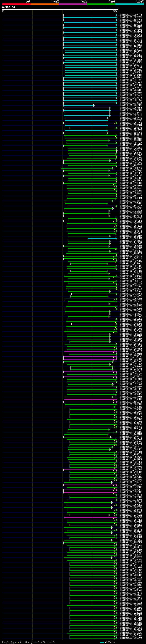Select hit label UniRef100_Q7XAC6
Viewport: 146px width, 644px height.
click(x=131, y=22)
